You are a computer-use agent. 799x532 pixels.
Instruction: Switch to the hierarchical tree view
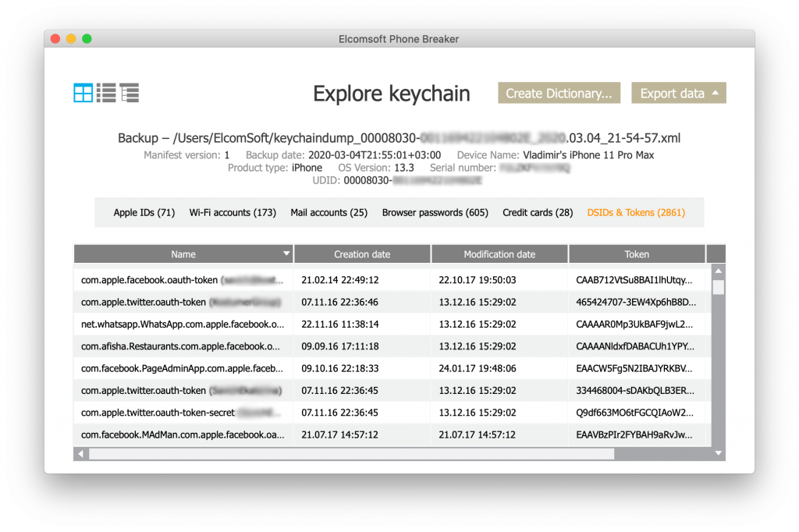tap(130, 92)
